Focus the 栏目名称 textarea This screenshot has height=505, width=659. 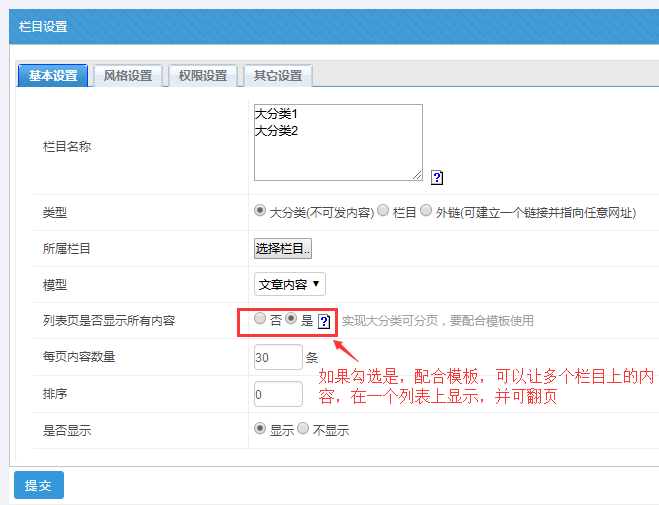pyautogui.click(x=338, y=142)
